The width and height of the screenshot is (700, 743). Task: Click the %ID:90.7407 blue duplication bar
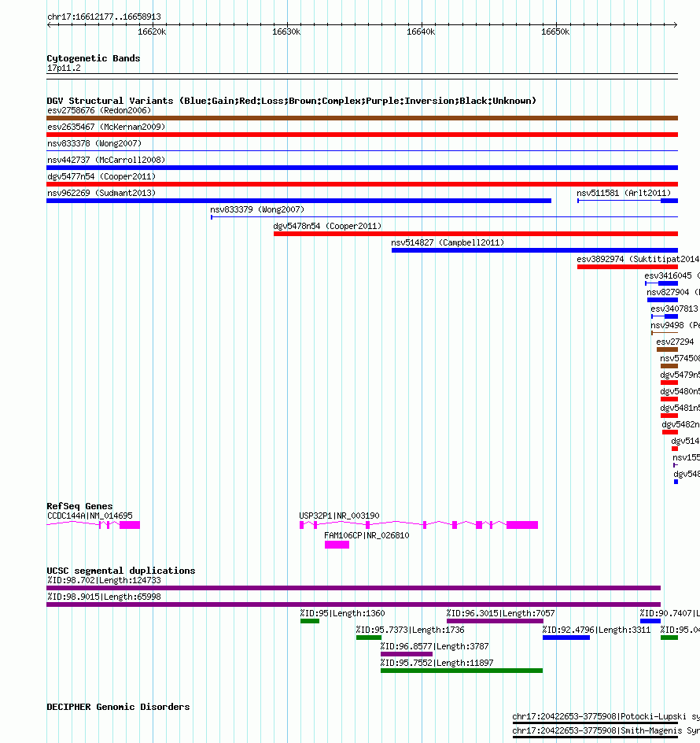(650, 621)
